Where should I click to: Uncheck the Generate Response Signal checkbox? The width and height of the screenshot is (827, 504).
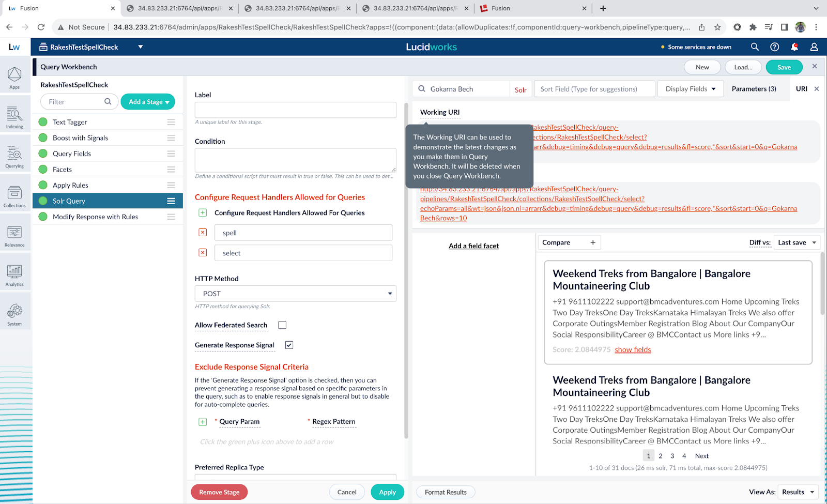tap(289, 345)
